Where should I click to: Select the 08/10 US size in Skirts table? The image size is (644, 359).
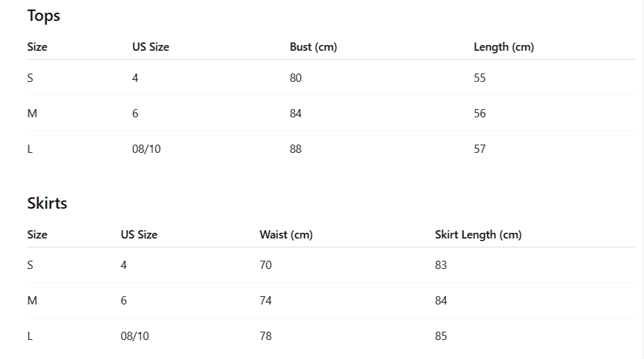tap(135, 336)
